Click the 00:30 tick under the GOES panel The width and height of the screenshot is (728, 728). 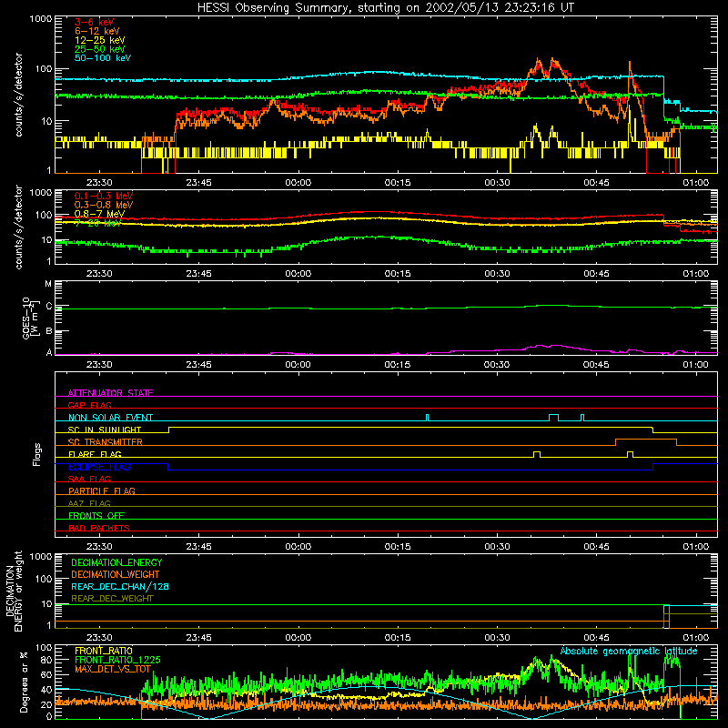tap(497, 365)
